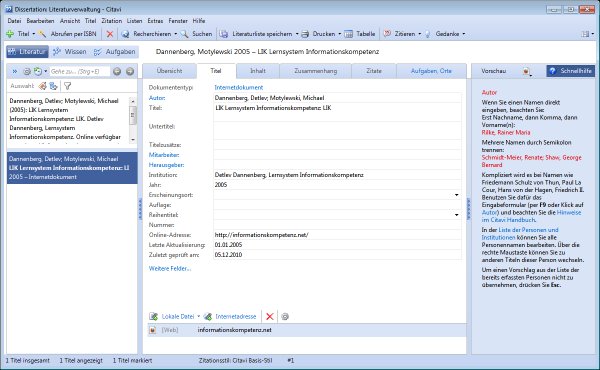This screenshot has height=370, width=600.
Task: Click the Gedanke lightbulb icon
Action: (428, 34)
